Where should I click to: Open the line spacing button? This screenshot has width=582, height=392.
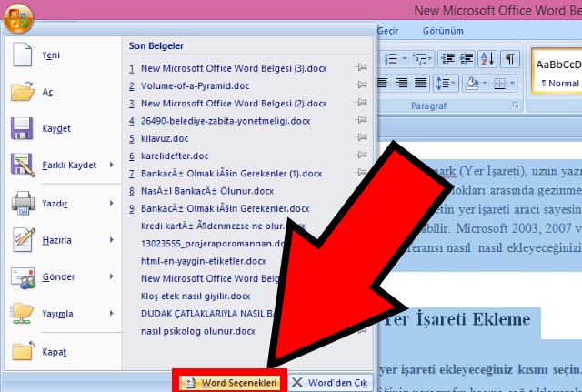(x=446, y=83)
